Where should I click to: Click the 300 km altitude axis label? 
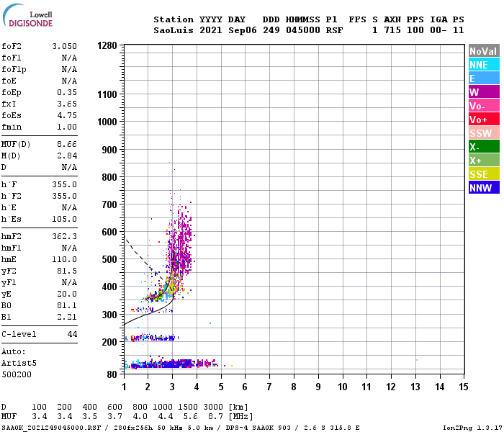(x=109, y=315)
